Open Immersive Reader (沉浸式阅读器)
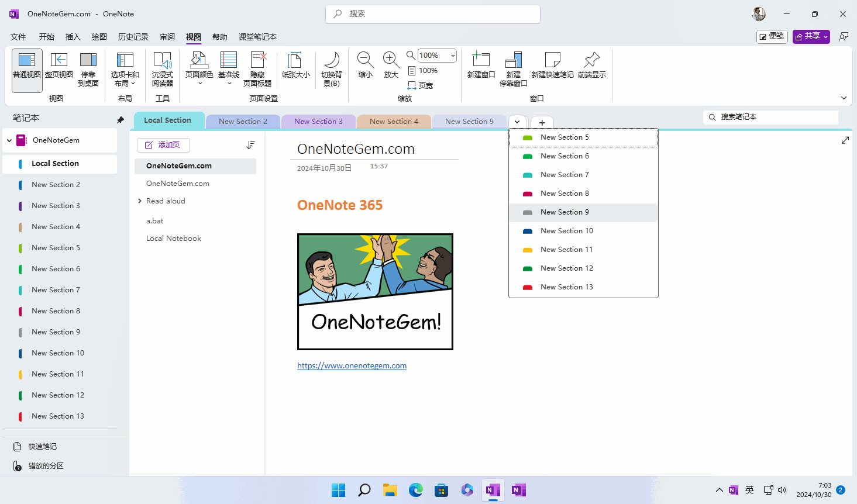This screenshot has width=857, height=504. pyautogui.click(x=162, y=70)
